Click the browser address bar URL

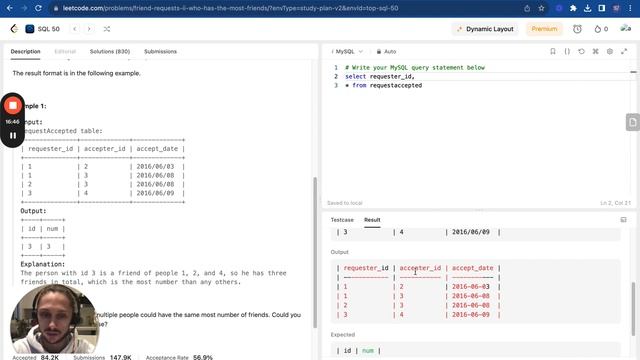pos(231,8)
